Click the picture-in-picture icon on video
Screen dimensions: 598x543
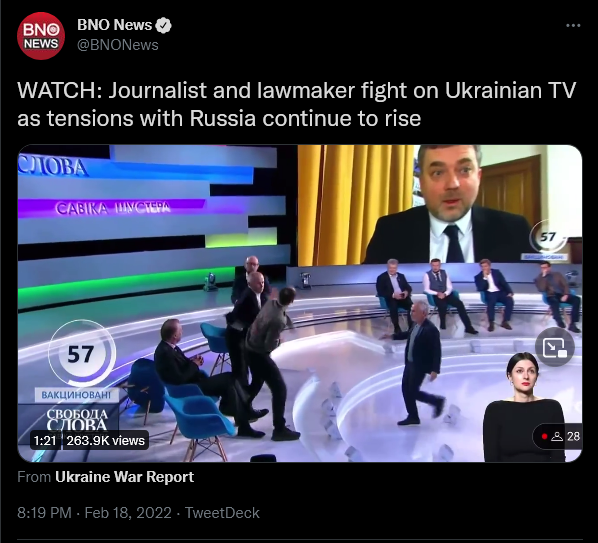(555, 347)
